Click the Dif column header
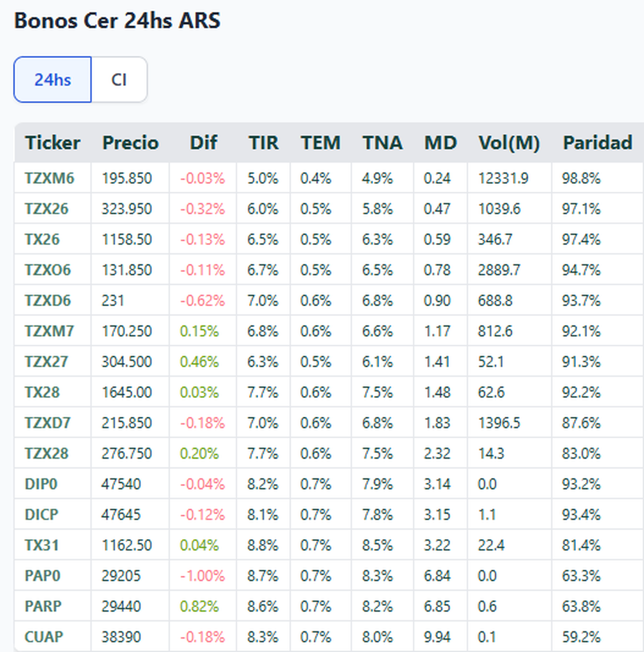Image resolution: width=644 pixels, height=652 pixels. (x=203, y=143)
